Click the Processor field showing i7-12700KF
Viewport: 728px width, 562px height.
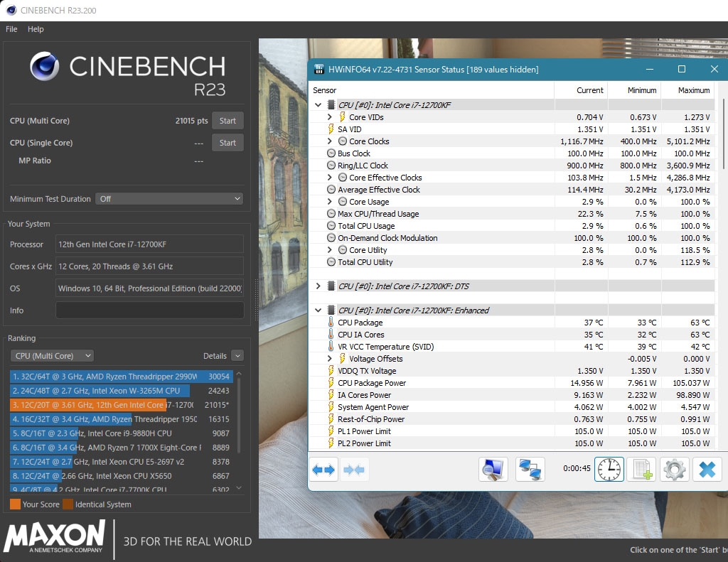149,244
